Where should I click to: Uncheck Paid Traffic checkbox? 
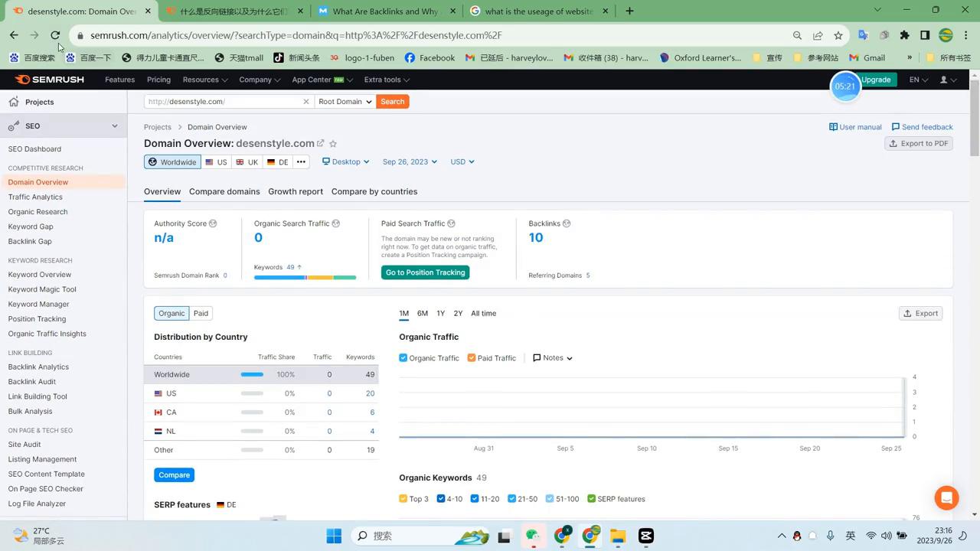pos(472,357)
